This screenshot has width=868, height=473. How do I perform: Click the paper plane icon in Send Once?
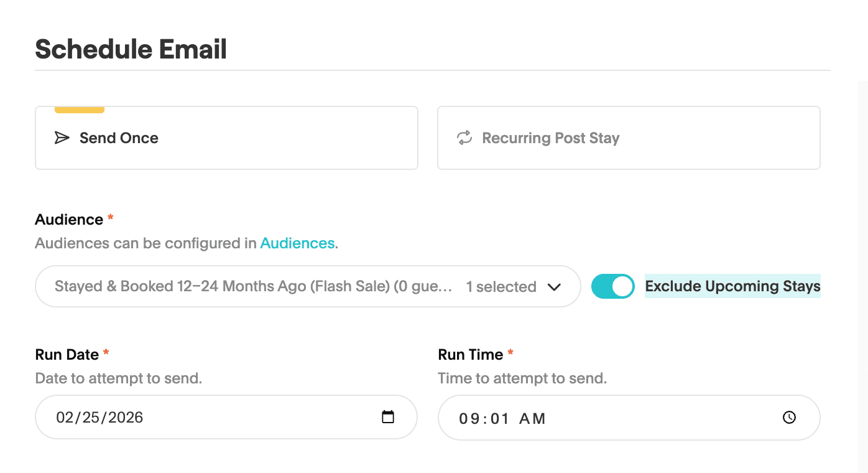coord(62,138)
